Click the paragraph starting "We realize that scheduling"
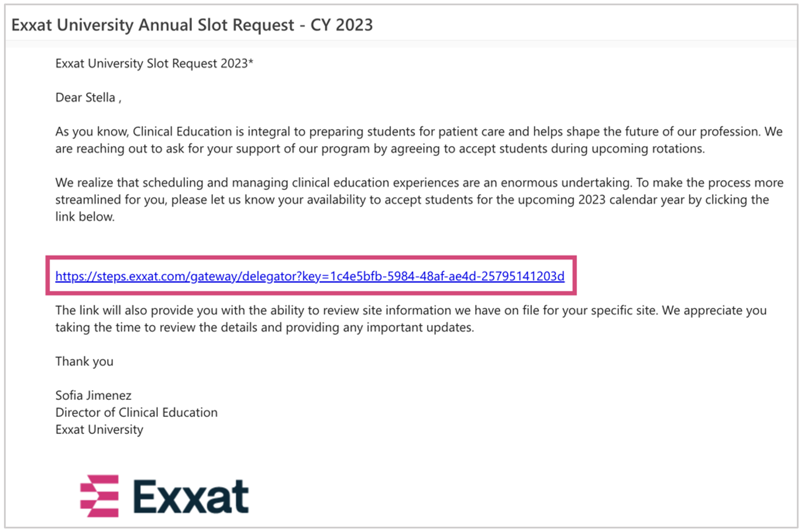The height and width of the screenshot is (532, 803). click(418, 199)
